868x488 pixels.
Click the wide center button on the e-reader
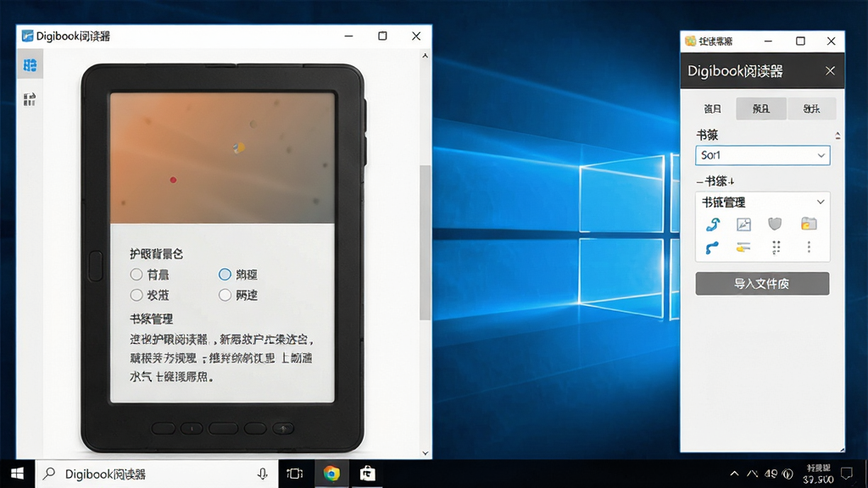pos(224,428)
